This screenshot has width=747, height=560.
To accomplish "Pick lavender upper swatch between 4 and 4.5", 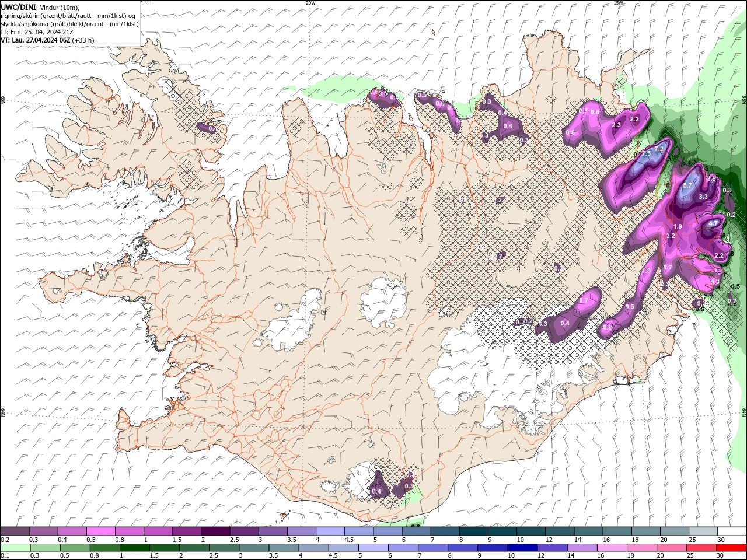I will (330, 531).
